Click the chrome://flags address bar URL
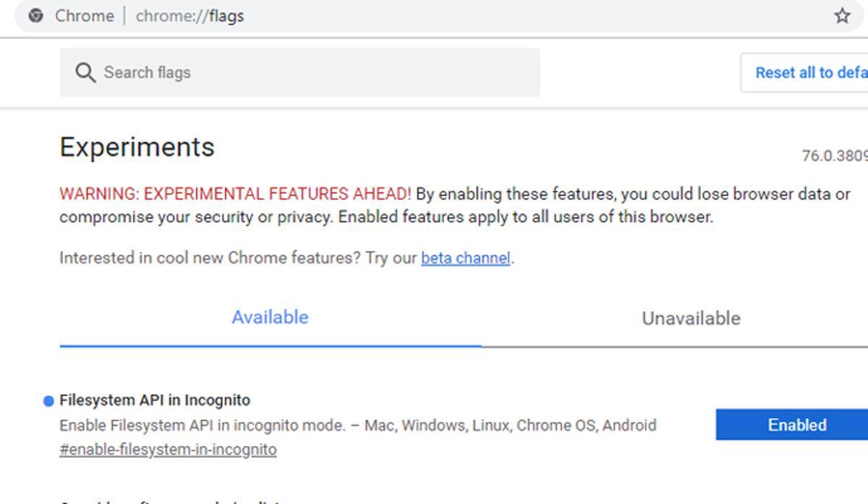This screenshot has width=868, height=504. [x=190, y=16]
